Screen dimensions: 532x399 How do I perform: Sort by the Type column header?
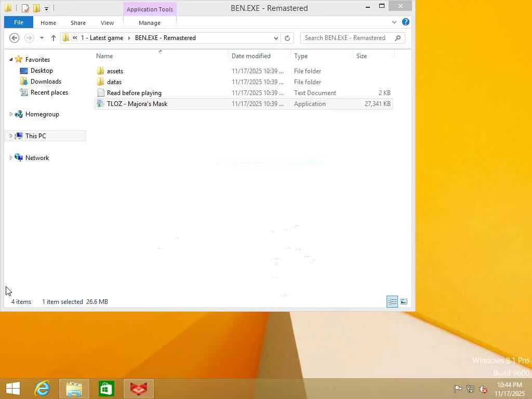[x=301, y=56]
